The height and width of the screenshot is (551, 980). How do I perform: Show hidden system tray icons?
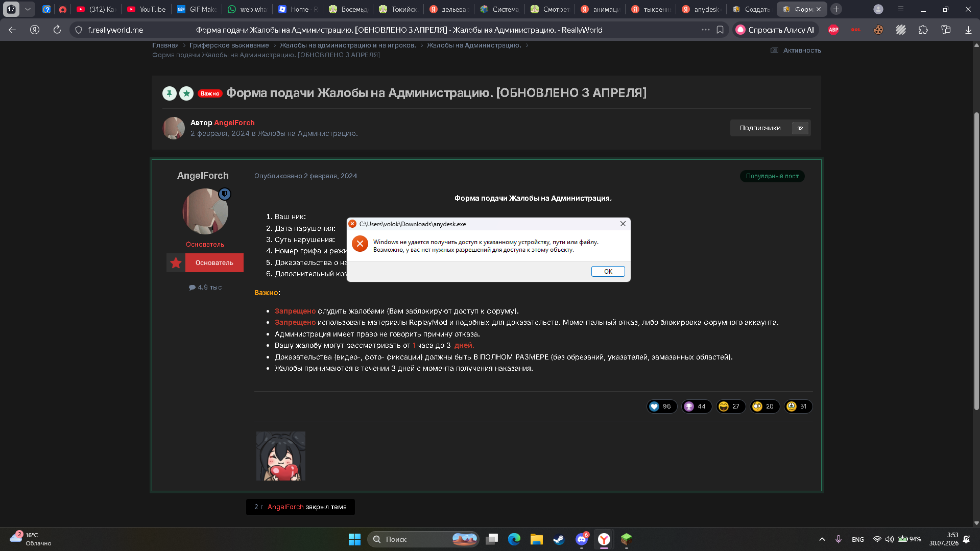coord(822,539)
